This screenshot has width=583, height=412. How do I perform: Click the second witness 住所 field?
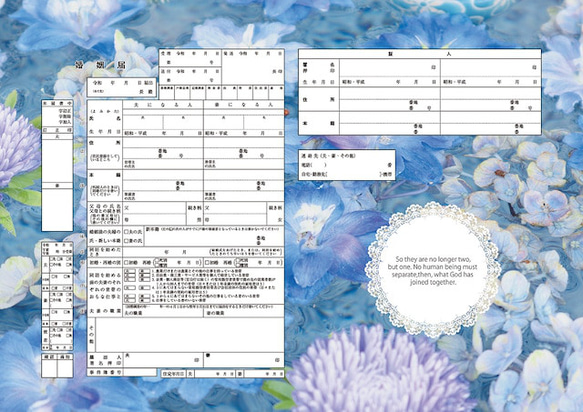[x=491, y=99]
